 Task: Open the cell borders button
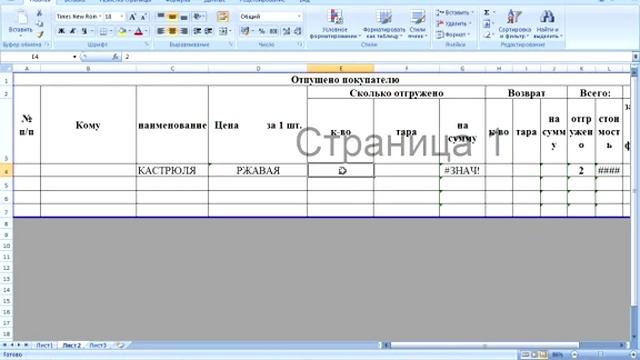[x=103, y=31]
